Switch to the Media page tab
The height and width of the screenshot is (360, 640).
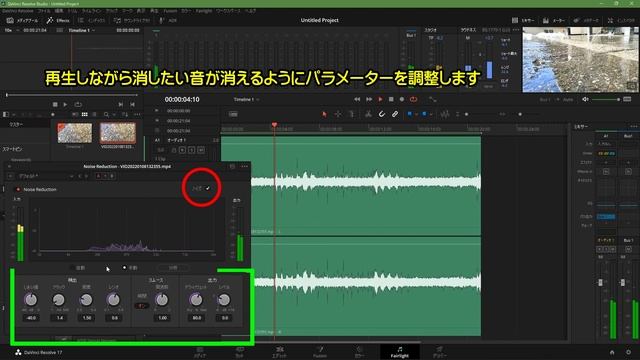(x=200, y=352)
